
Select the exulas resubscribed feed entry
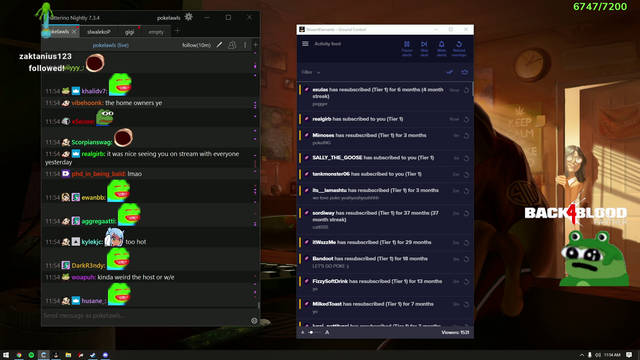click(385, 96)
